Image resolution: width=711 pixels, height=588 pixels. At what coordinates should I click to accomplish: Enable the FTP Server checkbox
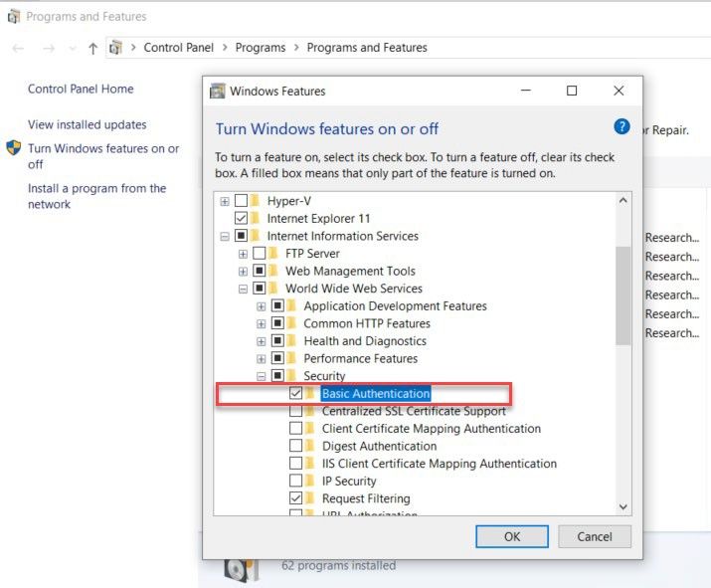(259, 253)
